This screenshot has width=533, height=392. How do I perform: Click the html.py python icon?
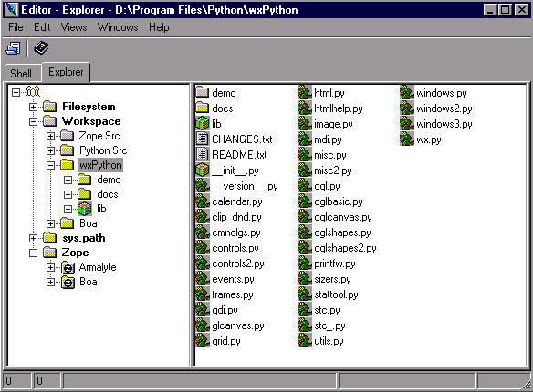coord(305,92)
